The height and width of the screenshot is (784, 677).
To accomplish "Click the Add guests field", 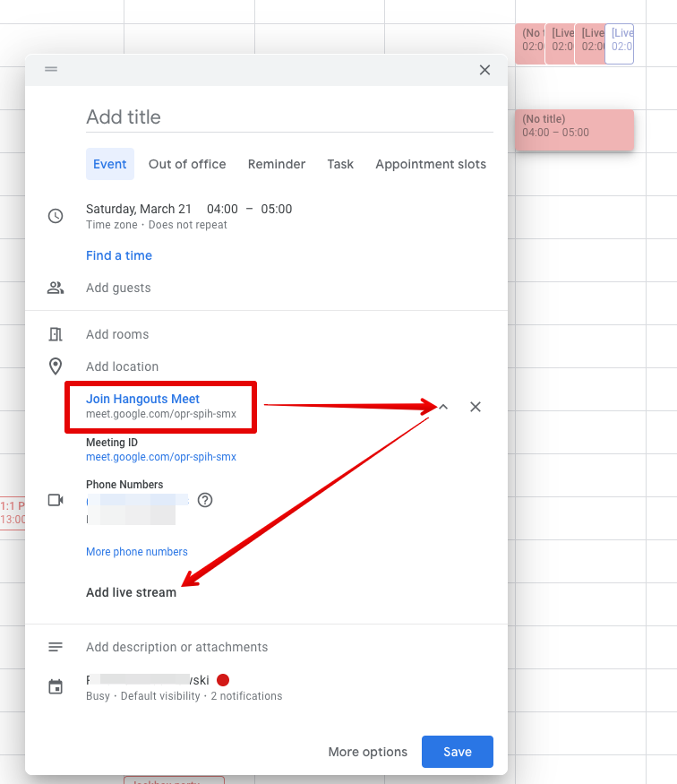I will 118,288.
